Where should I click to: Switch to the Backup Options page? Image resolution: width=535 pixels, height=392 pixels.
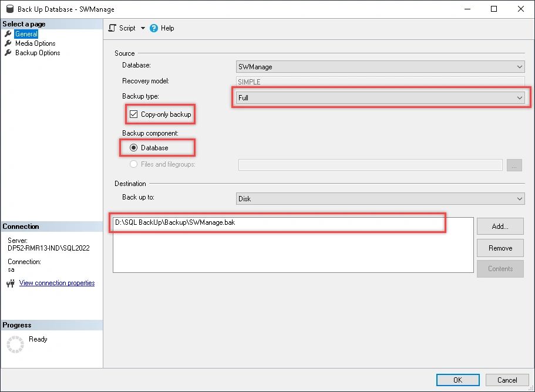(38, 53)
